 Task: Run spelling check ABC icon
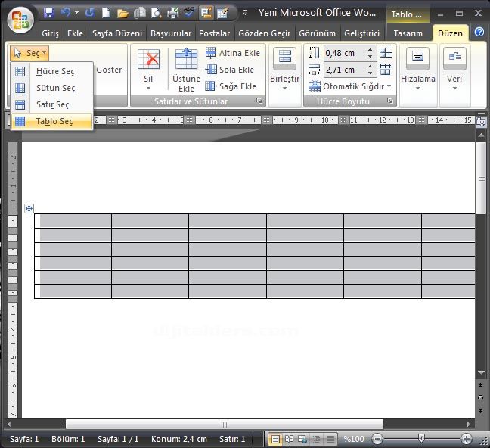point(189,13)
